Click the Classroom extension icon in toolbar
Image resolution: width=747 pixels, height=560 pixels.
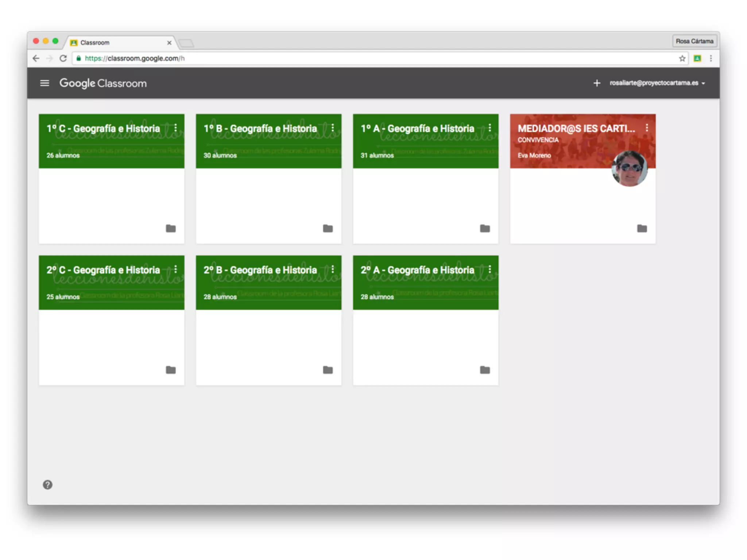697,58
